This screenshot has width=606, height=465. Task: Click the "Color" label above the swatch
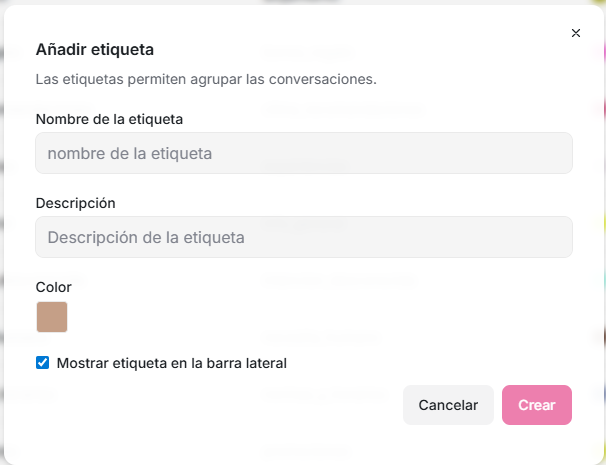tap(54, 287)
